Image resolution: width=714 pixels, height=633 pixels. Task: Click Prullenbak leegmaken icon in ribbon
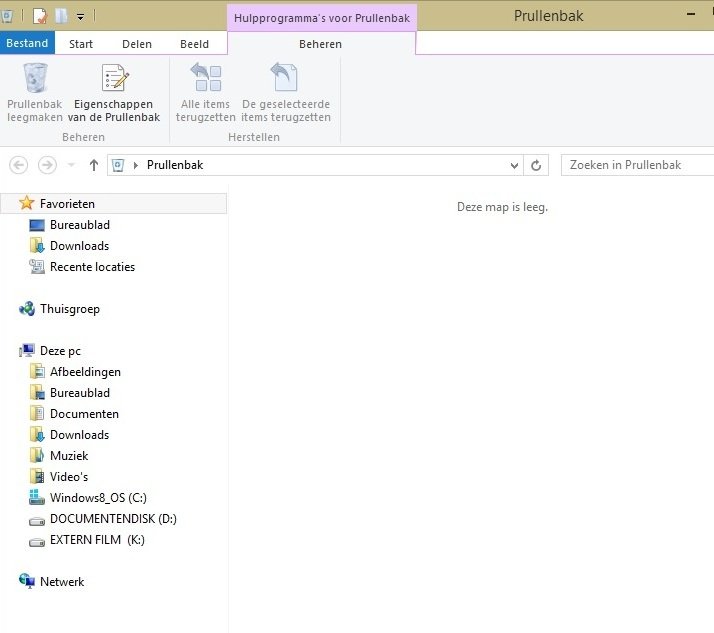(35, 78)
